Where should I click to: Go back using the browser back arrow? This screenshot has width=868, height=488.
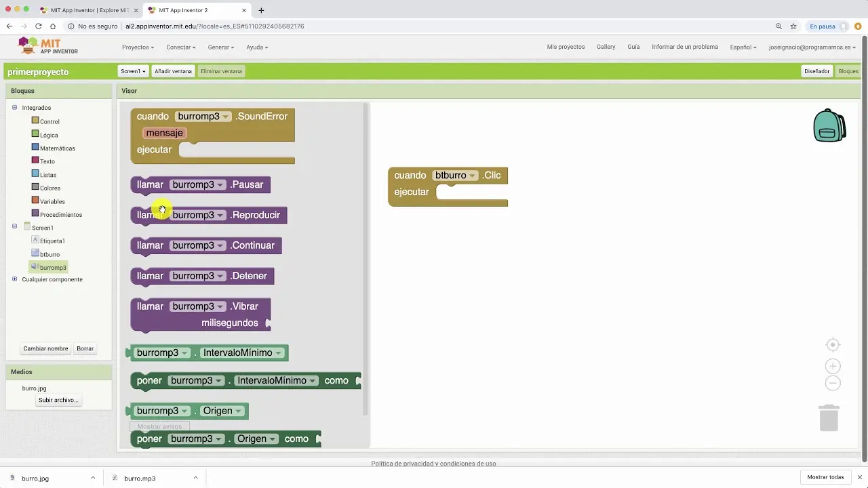coord(9,26)
